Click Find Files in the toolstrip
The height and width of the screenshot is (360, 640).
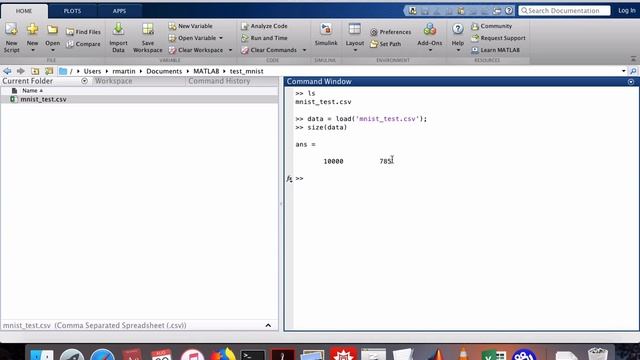(83, 32)
